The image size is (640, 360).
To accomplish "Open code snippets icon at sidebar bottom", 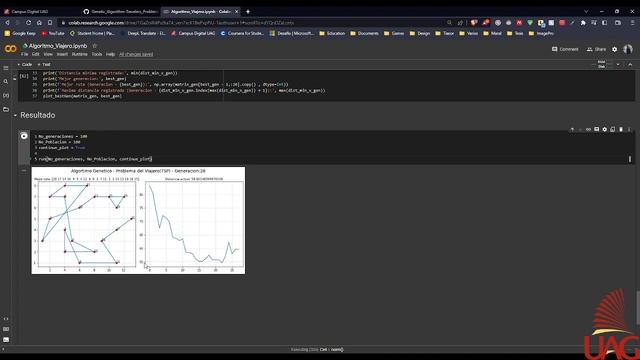I will coord(6,319).
